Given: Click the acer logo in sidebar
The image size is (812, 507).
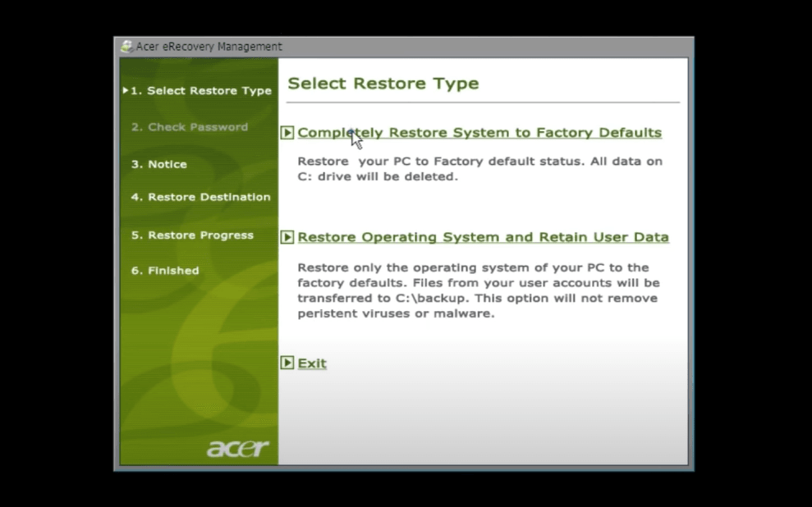Looking at the screenshot, I should (x=238, y=448).
